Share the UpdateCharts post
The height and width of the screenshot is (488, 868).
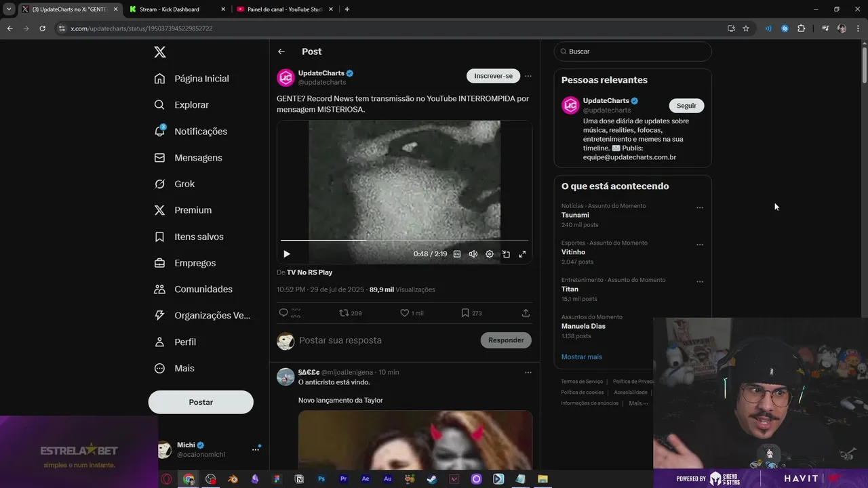(x=526, y=313)
